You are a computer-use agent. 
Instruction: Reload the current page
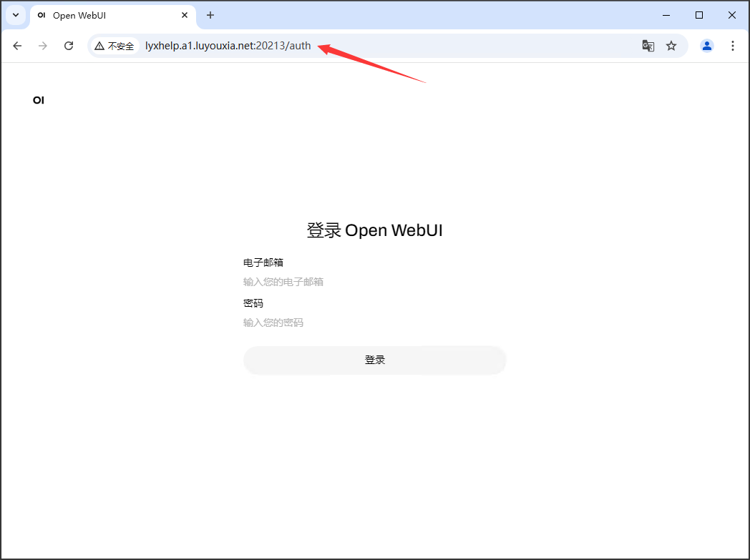[69, 46]
